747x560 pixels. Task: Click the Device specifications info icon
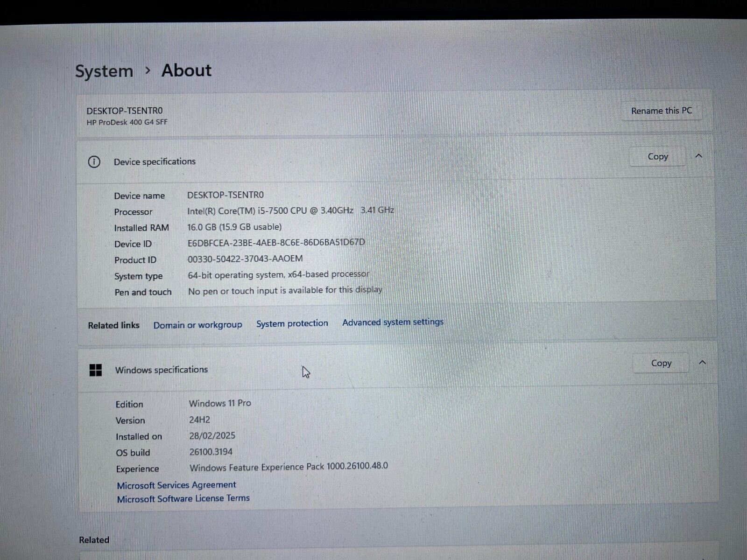coord(94,162)
